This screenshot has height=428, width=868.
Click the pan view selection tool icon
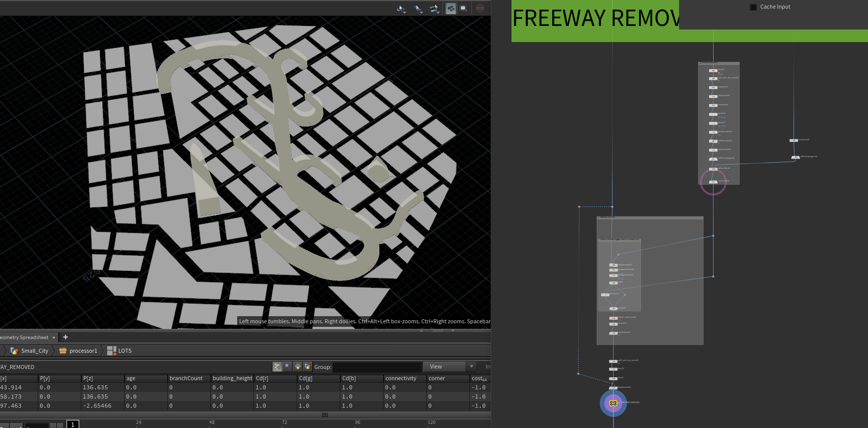tap(418, 9)
